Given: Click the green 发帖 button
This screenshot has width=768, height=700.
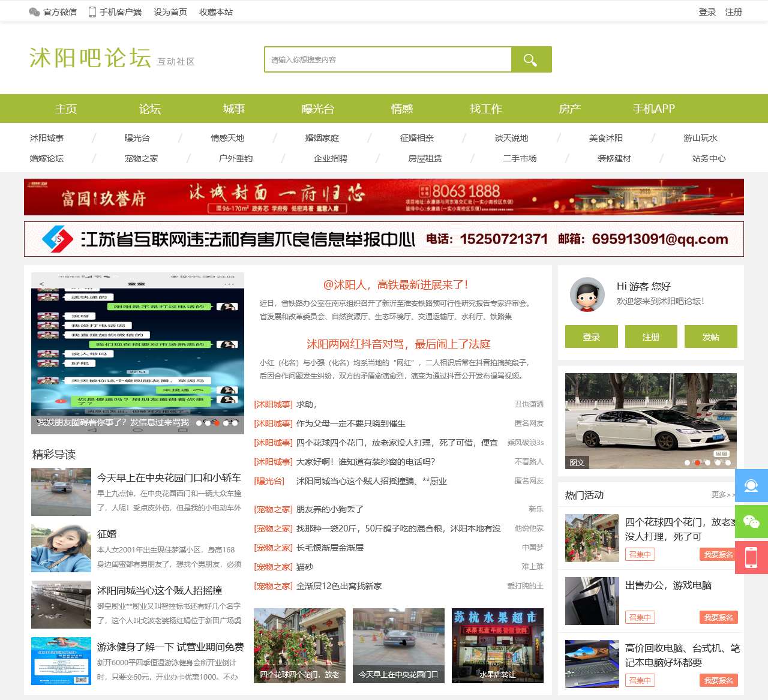Looking at the screenshot, I should click(710, 337).
